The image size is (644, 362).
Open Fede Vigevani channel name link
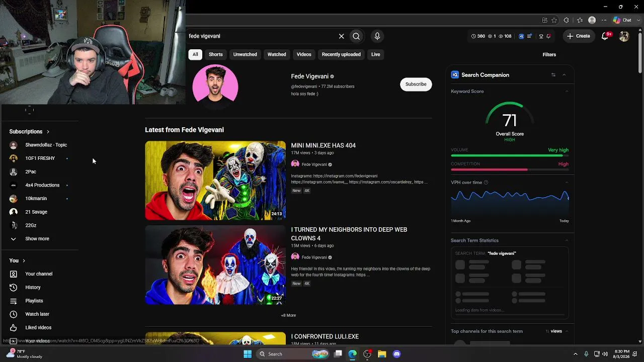(310, 76)
